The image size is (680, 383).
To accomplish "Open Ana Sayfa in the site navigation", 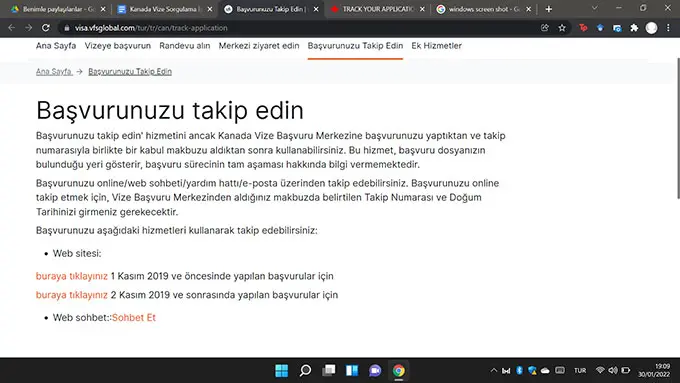I will click(x=56, y=46).
